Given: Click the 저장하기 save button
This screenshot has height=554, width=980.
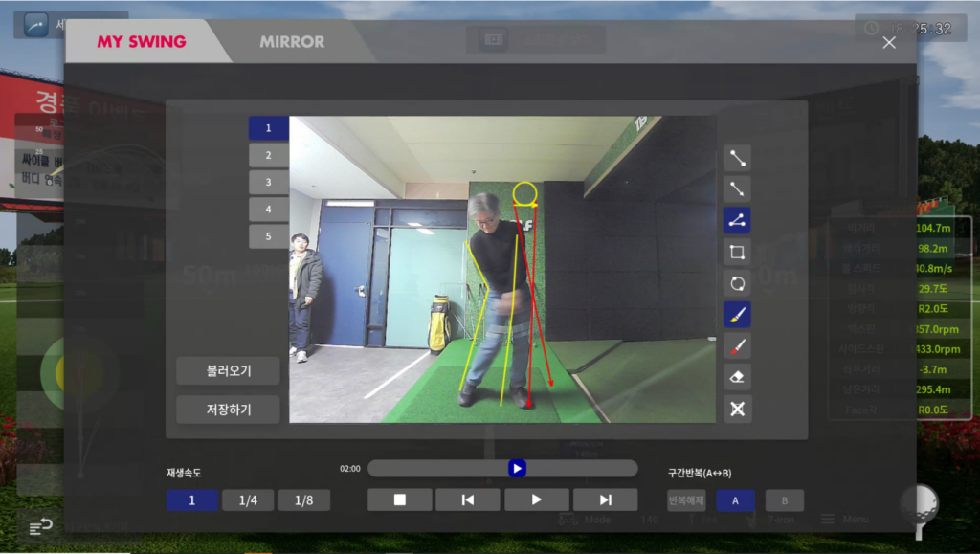Looking at the screenshot, I should 228,410.
